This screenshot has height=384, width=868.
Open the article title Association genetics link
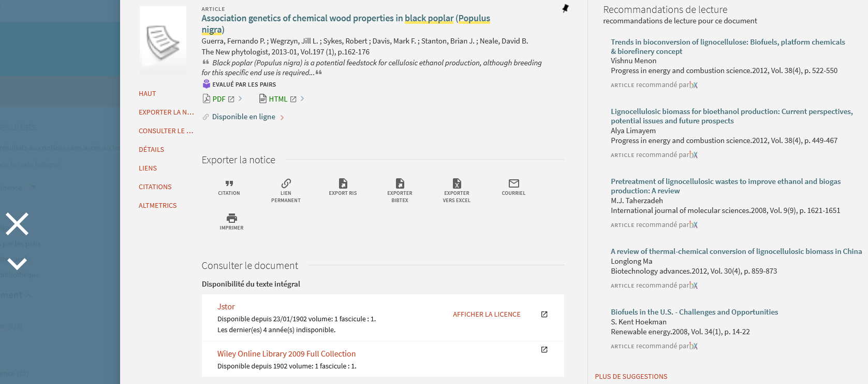click(x=346, y=24)
